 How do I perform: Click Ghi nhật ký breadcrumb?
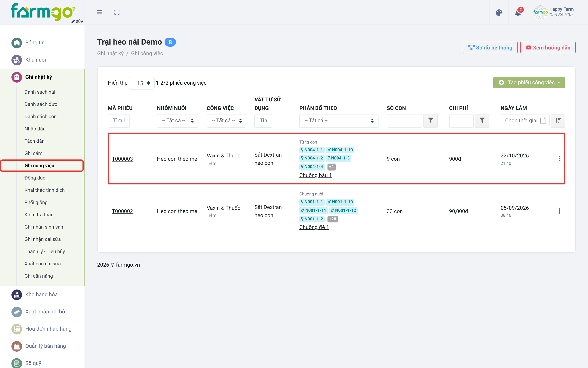[x=110, y=54]
